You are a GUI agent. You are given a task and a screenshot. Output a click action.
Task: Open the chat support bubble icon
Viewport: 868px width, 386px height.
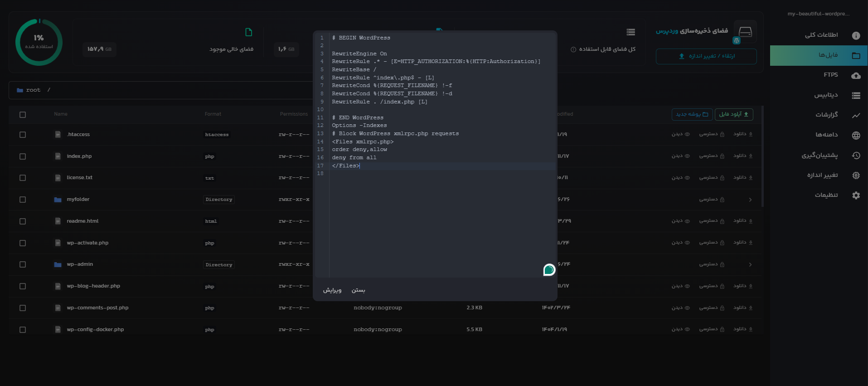tap(549, 270)
